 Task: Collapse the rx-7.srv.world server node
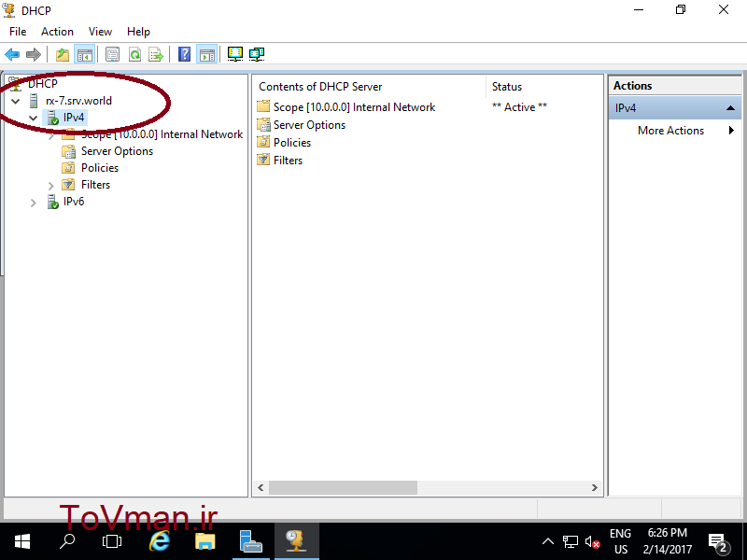(16, 101)
